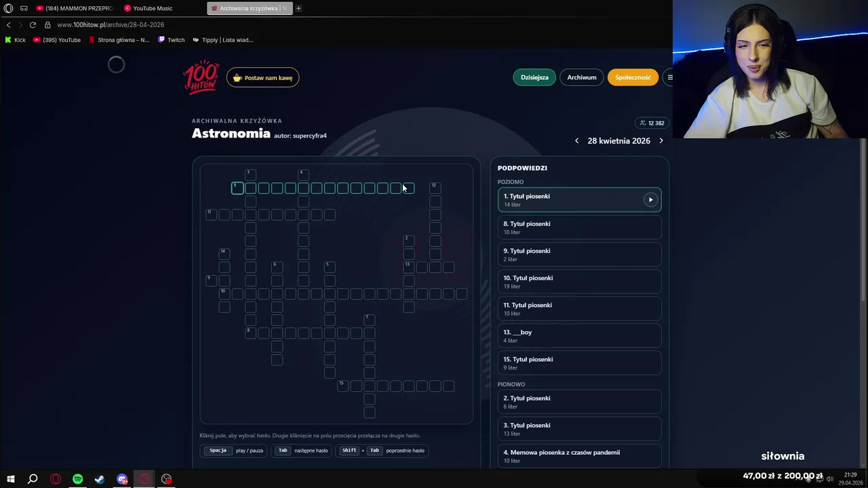Open the GX corner gamepad icon
Viewport: 868px width, 488px height.
(x=24, y=8)
